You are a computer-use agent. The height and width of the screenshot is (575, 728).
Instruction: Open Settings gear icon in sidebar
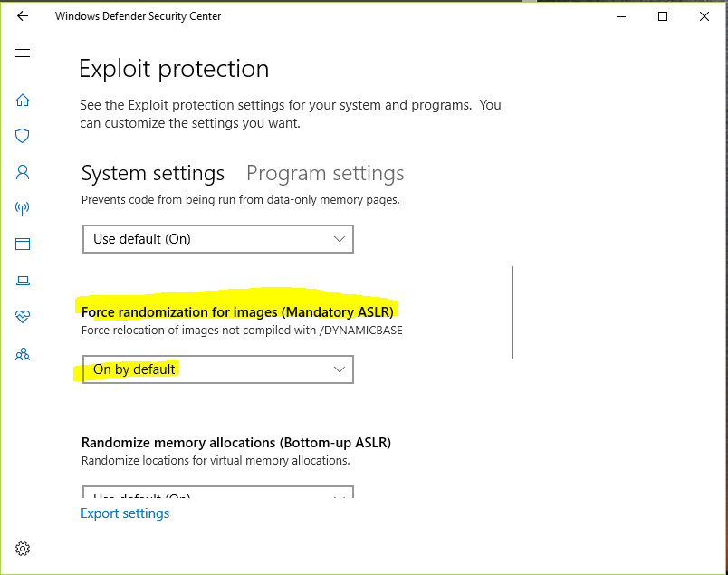23,549
